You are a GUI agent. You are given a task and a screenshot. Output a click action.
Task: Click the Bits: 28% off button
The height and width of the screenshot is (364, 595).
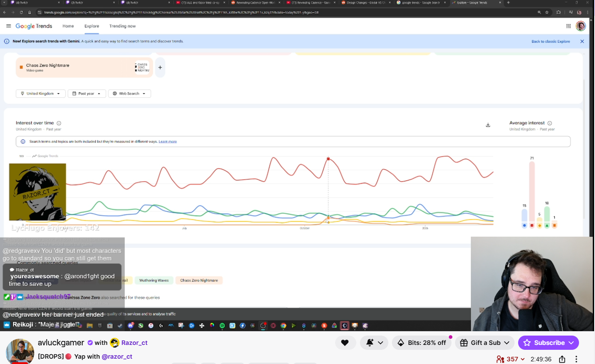421,343
